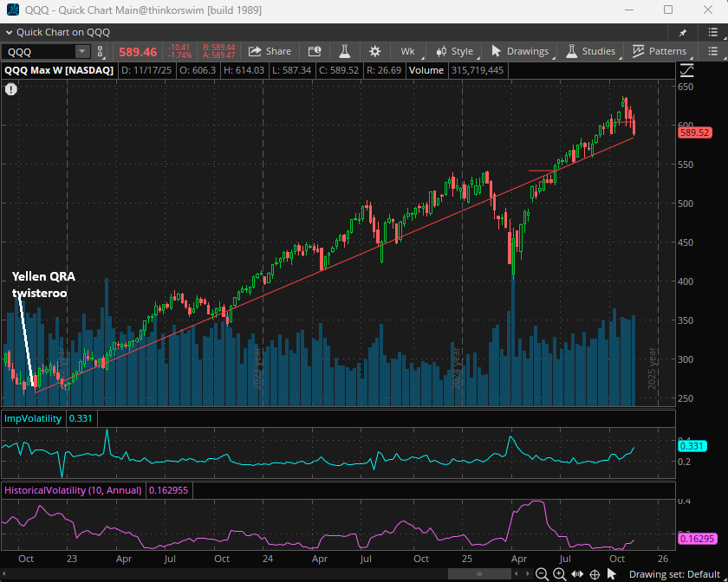Image resolution: width=728 pixels, height=582 pixels.
Task: Click the 315,719,445 volume value
Action: point(478,70)
